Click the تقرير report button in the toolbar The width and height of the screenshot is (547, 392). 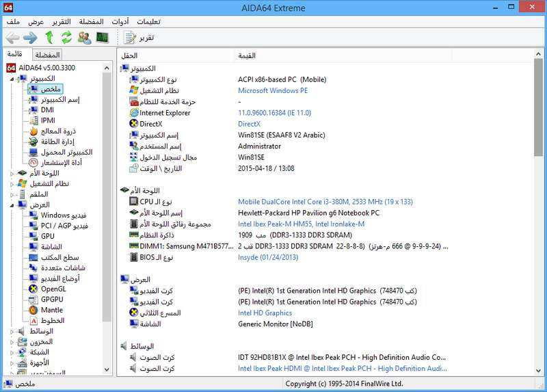tap(139, 38)
